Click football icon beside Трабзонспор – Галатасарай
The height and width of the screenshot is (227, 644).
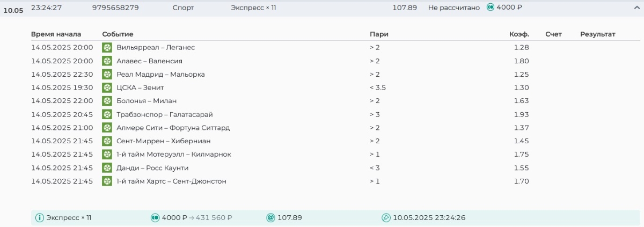(x=107, y=114)
